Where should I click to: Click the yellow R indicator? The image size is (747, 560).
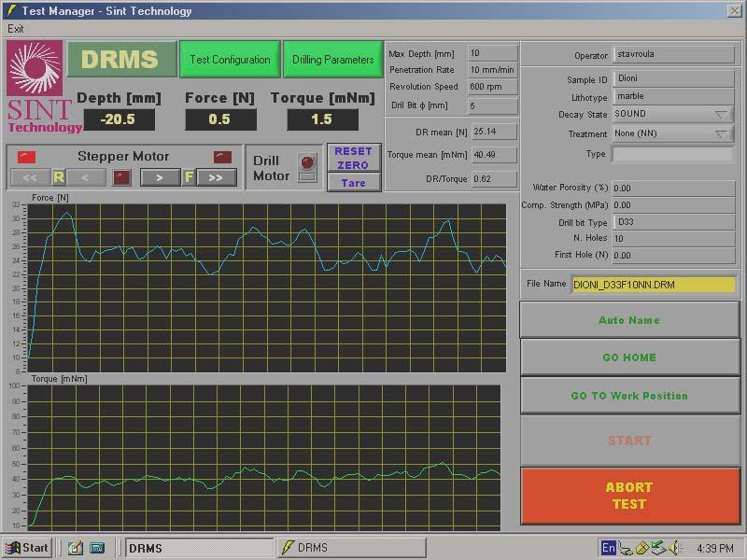59,177
